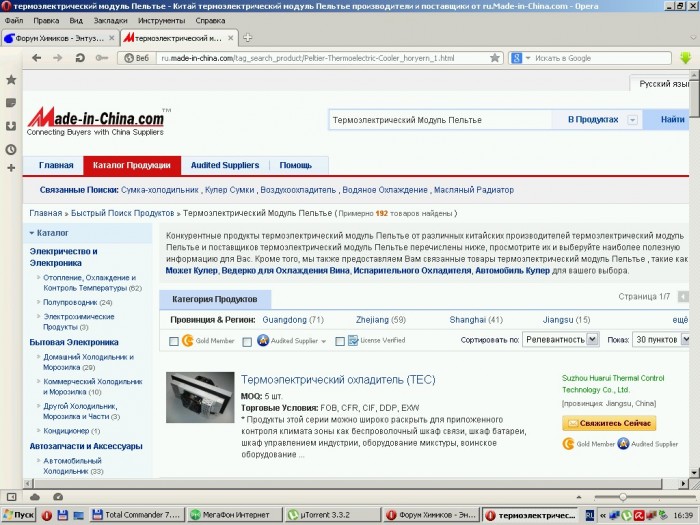Go back using the browser back arrow
700x525 pixels.
point(37,58)
